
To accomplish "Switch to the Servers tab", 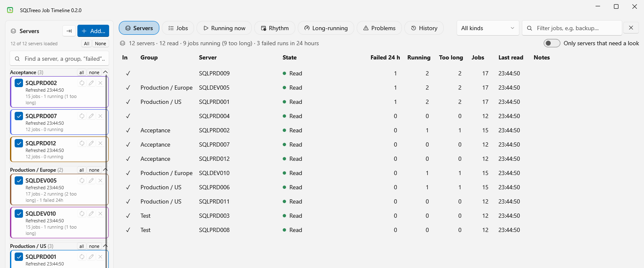I will point(139,28).
